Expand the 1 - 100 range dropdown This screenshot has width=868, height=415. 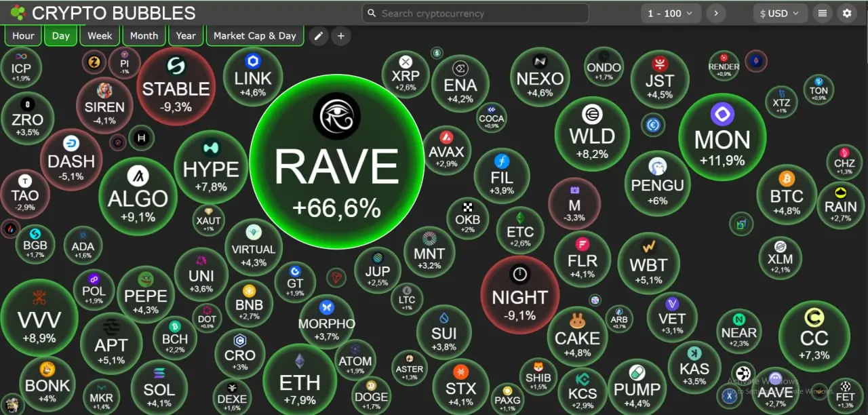[671, 13]
